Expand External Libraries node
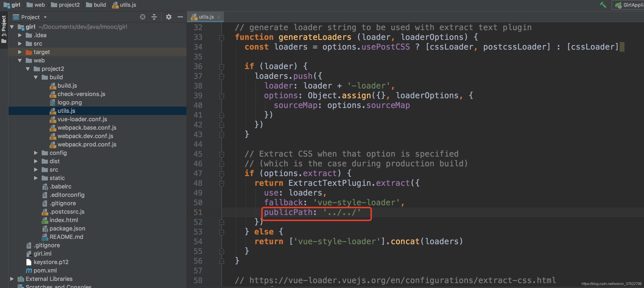Viewport: 644px width, 288px height. pos(12,279)
